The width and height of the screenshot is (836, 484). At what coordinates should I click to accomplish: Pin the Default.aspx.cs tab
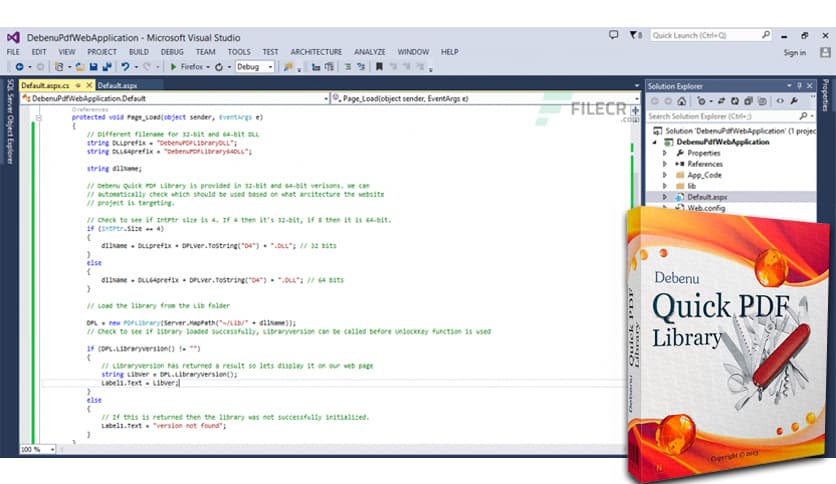click(x=78, y=85)
